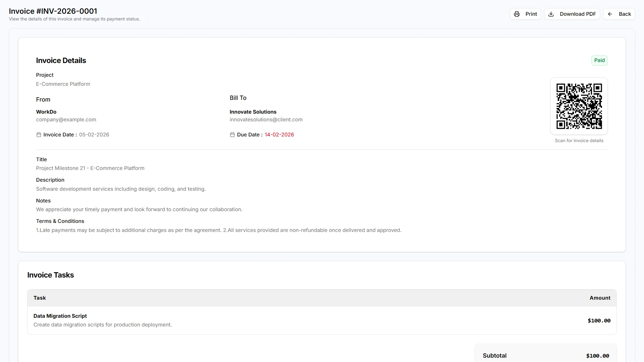Select the due date 14-02-2026
Image resolution: width=644 pixels, height=362 pixels.
[279, 135]
